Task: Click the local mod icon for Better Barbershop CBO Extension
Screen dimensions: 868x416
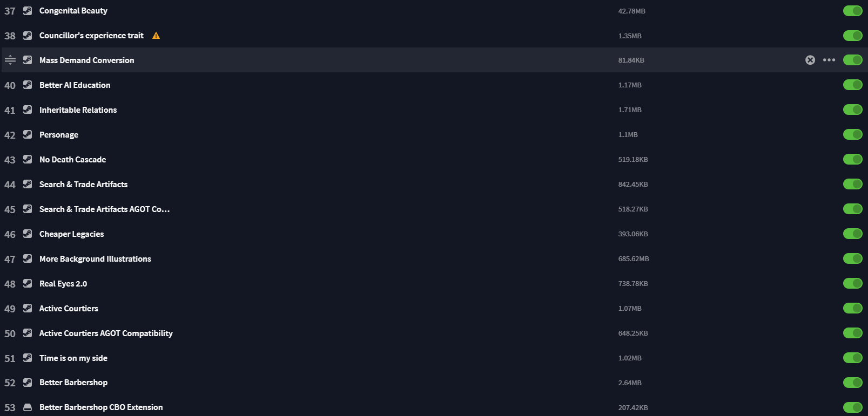Action: coord(28,407)
